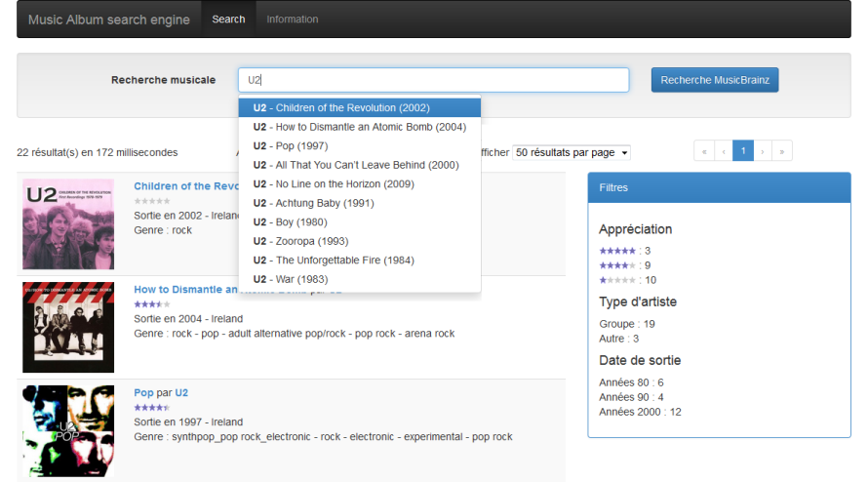Open Children of the Revolution album cover thumbnail
The height and width of the screenshot is (482, 868).
(68, 223)
